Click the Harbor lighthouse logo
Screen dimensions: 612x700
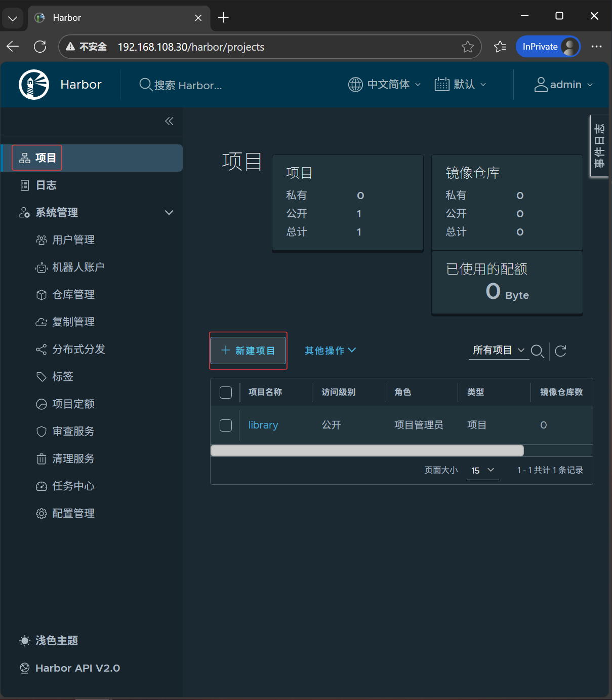point(34,85)
